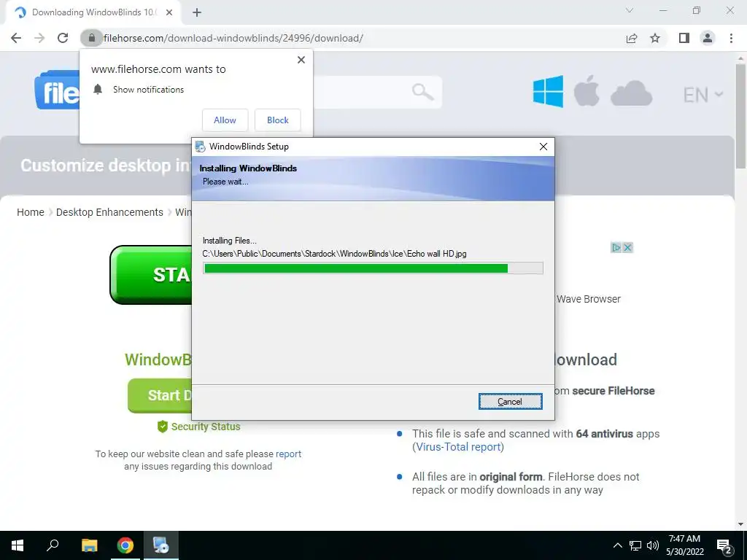Open Desktop Enhancements breadcrumb
747x560 pixels.
coord(109,212)
